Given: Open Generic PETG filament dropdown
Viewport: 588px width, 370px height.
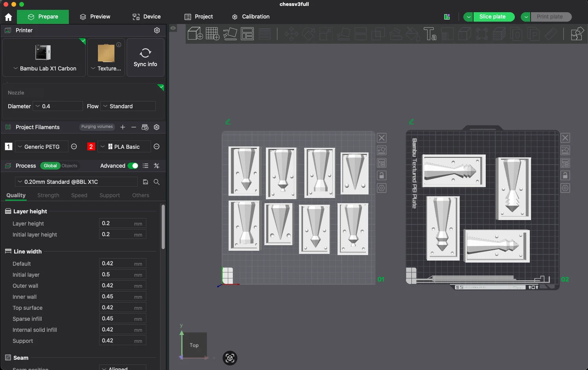Looking at the screenshot, I should pyautogui.click(x=42, y=146).
